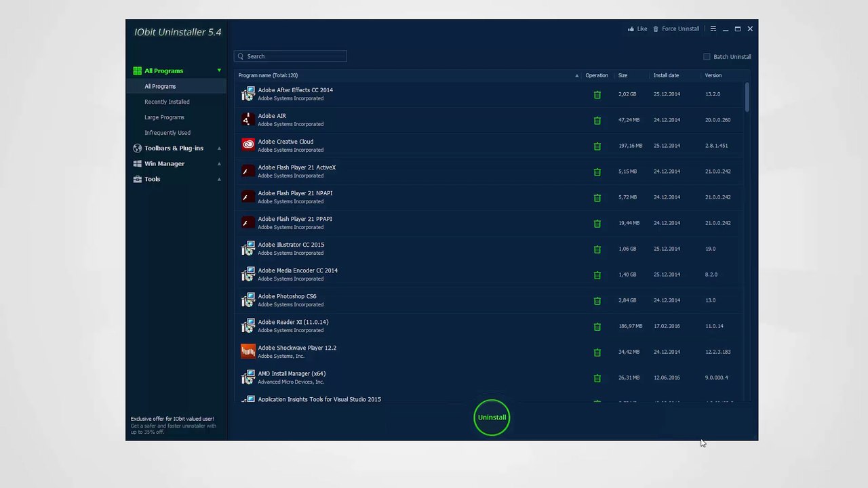The width and height of the screenshot is (868, 488).
Task: Sort by the Install date column header
Action: click(x=666, y=75)
